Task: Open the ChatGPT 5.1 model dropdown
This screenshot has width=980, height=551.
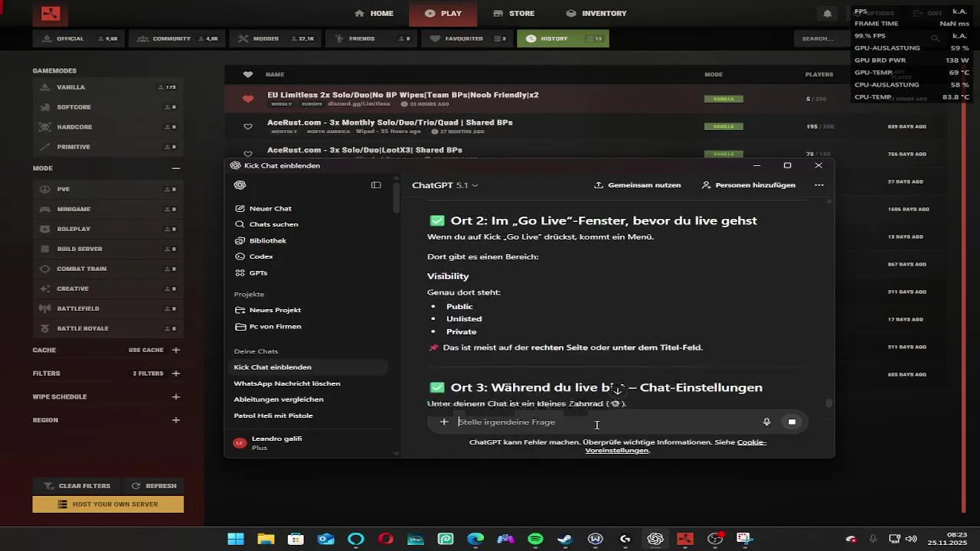Action: (445, 185)
